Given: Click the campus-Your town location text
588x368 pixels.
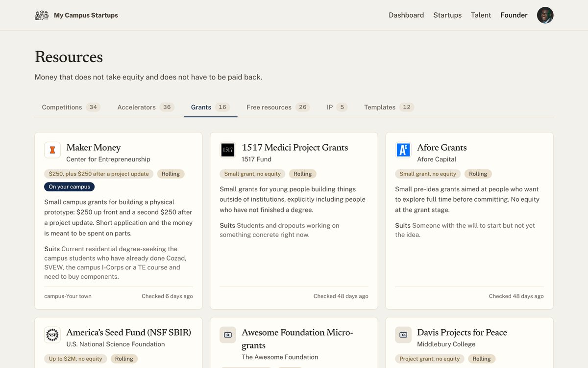Looking at the screenshot, I should click(x=68, y=296).
